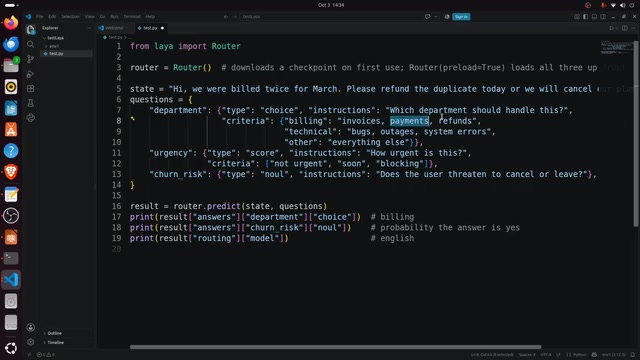Open the Copilot chat icon in title bar
The height and width of the screenshot is (360, 640).
coord(427,17)
